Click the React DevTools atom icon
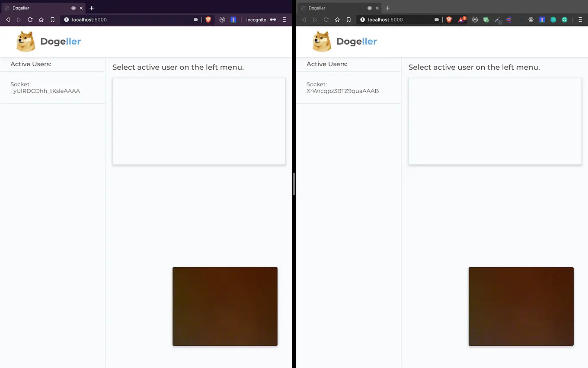 (531, 19)
